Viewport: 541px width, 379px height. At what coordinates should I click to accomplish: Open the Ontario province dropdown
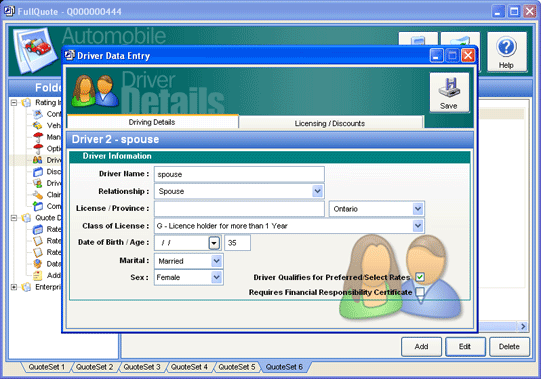pyautogui.click(x=418, y=208)
